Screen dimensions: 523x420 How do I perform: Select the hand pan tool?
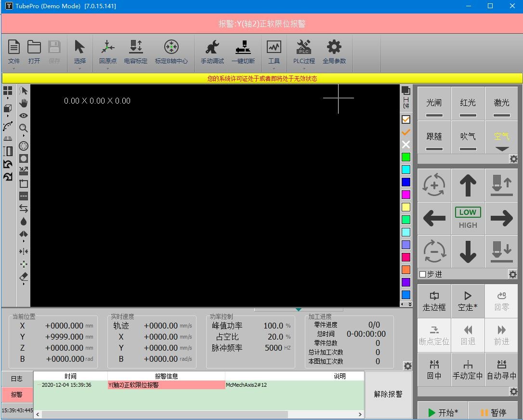(23, 103)
